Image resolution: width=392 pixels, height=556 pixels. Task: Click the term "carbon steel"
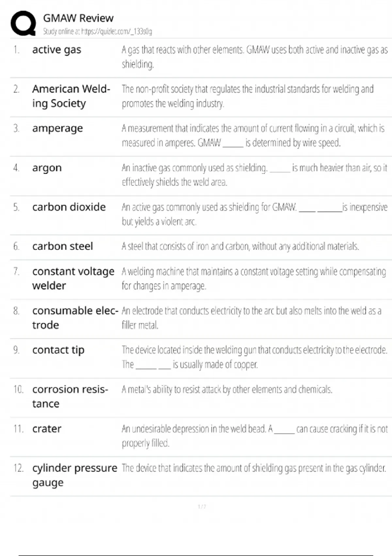pyautogui.click(x=62, y=246)
